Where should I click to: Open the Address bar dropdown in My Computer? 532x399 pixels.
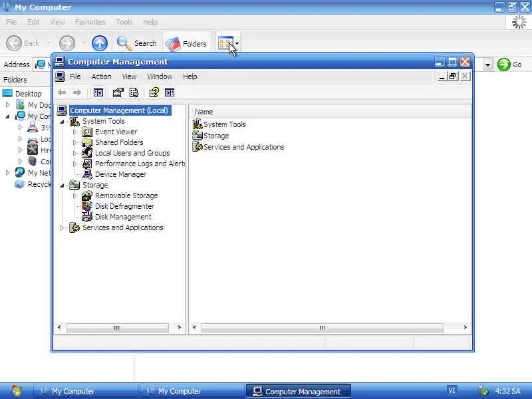pyautogui.click(x=488, y=65)
